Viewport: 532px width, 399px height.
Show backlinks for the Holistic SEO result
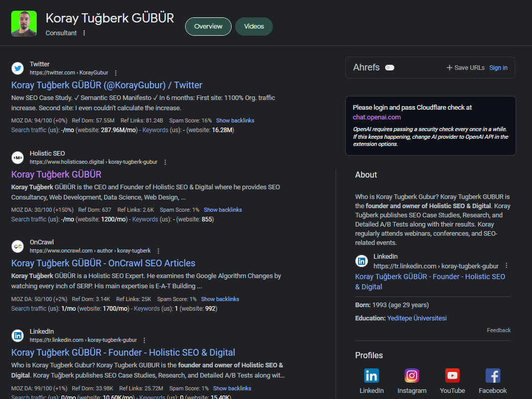tap(223, 210)
